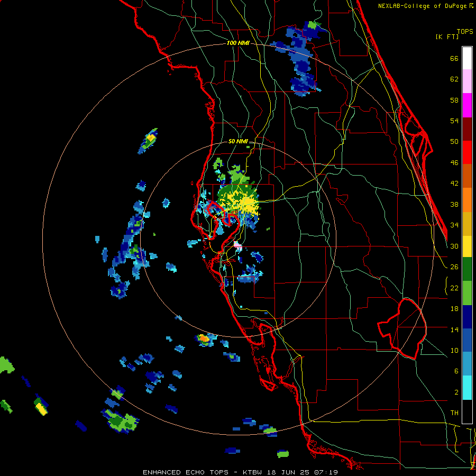The image size is (476, 476).
Task: Select the cyan legend swatch
Action: (467, 388)
